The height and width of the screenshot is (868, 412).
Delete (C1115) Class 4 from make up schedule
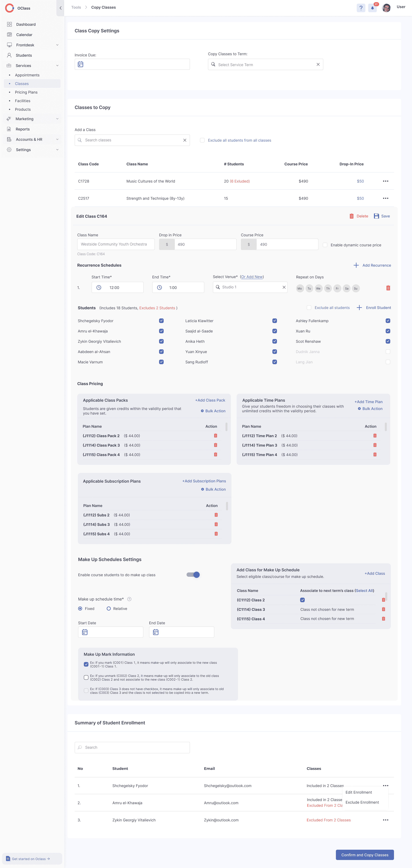[383, 619]
